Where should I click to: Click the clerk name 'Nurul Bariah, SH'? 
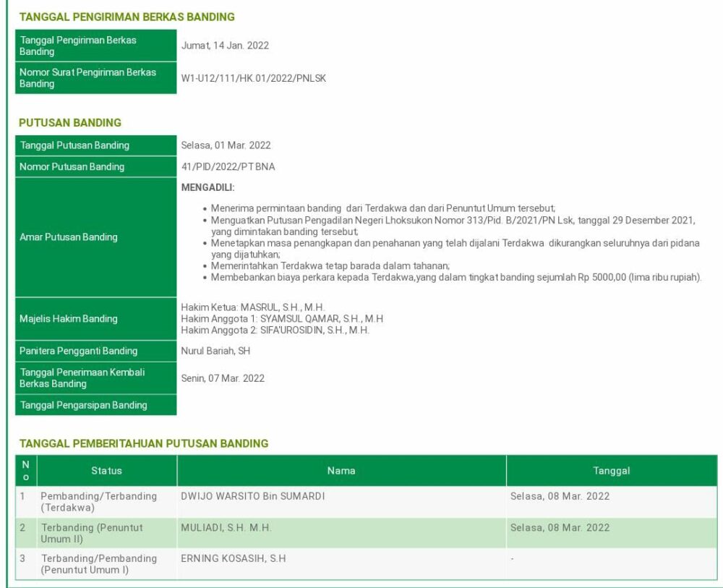[x=215, y=351]
